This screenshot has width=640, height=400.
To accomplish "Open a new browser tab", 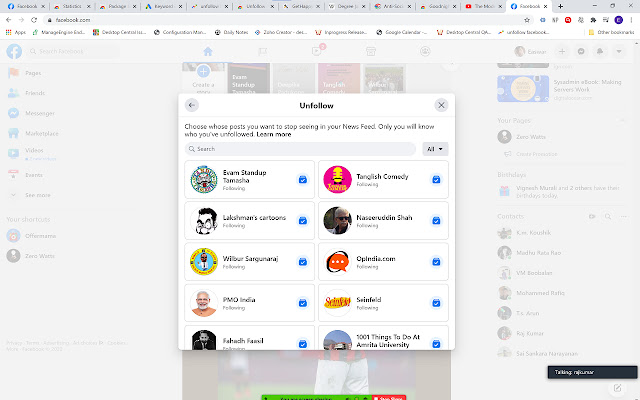I will tap(560, 6).
